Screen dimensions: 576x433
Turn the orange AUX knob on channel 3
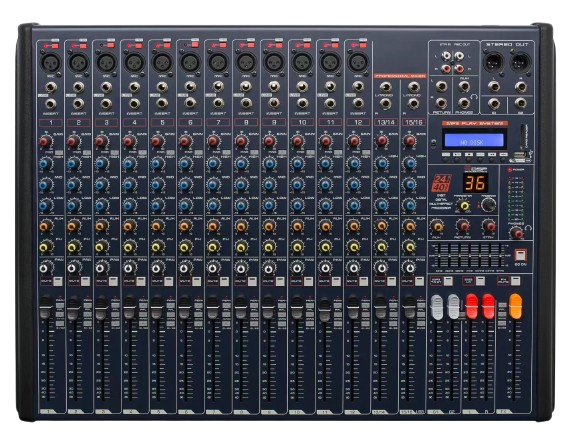101,226
